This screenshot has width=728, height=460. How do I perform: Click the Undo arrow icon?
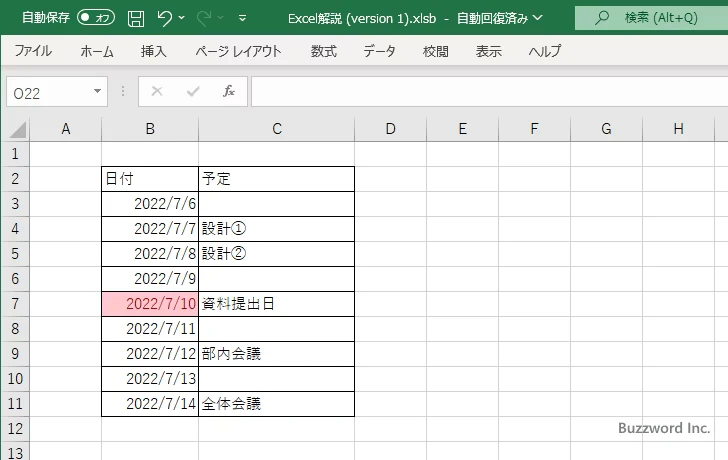(x=164, y=18)
